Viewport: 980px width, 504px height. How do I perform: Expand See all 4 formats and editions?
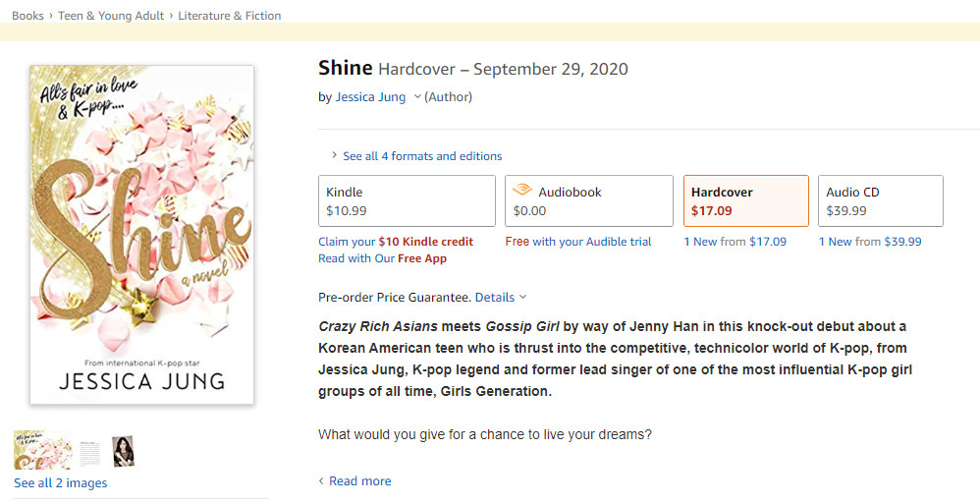pos(421,156)
